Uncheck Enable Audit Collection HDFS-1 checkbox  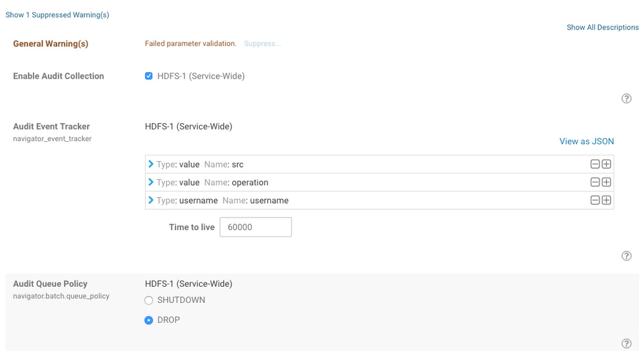[x=149, y=76]
